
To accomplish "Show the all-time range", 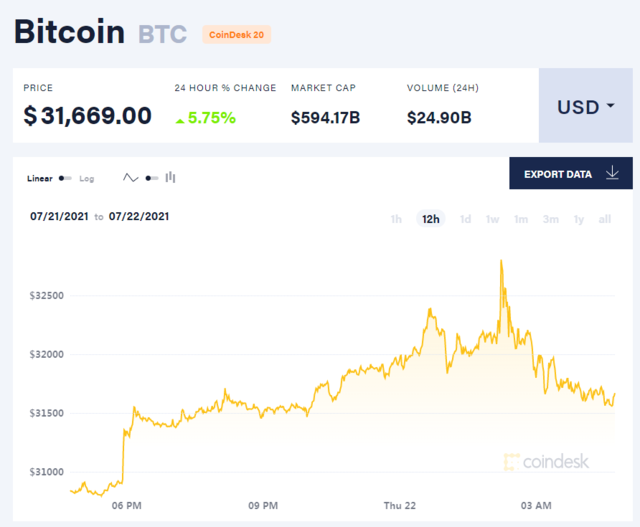I will 605,219.
